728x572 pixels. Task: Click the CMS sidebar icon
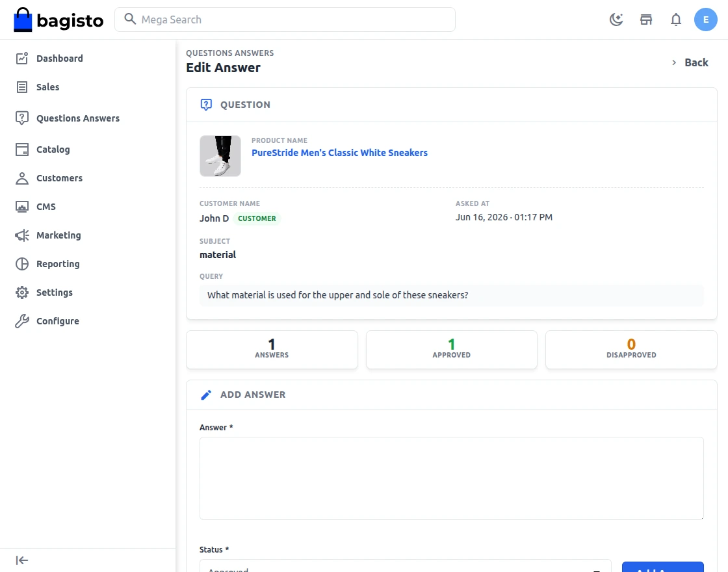click(22, 207)
